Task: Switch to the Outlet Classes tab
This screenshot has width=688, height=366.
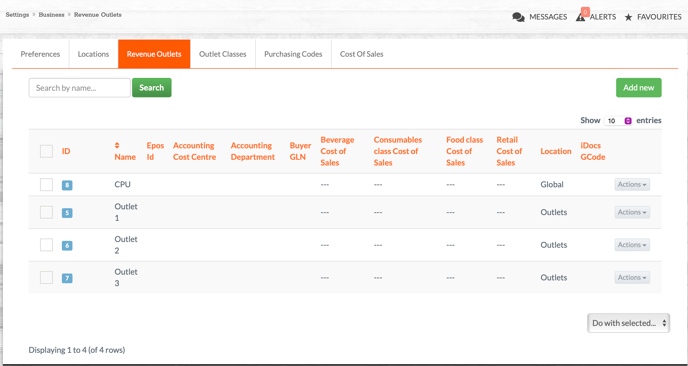Action: tap(222, 54)
